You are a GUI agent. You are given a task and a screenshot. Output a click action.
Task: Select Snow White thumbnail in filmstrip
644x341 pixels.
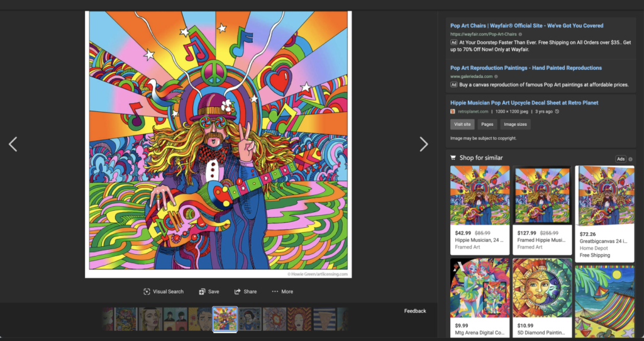(250, 319)
